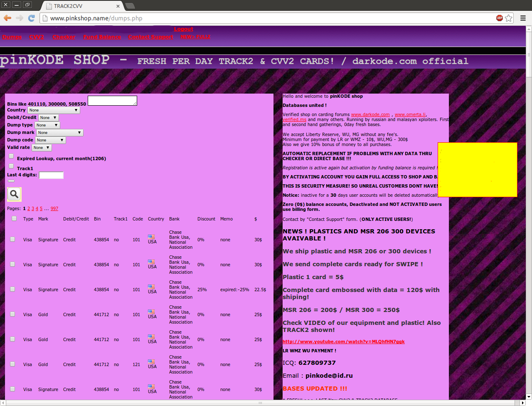Expand the Country dropdown
This screenshot has height=406, width=532.
54,110
